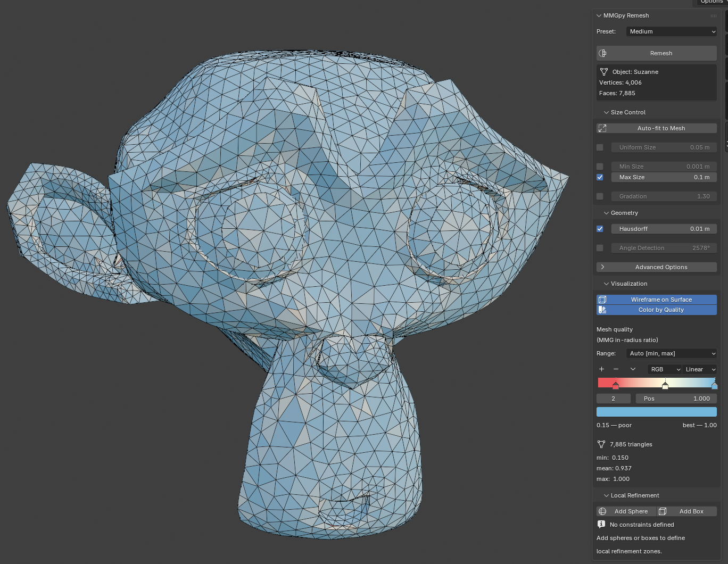The height and width of the screenshot is (564, 728).
Task: Collapse the Geometry section
Action: 606,213
